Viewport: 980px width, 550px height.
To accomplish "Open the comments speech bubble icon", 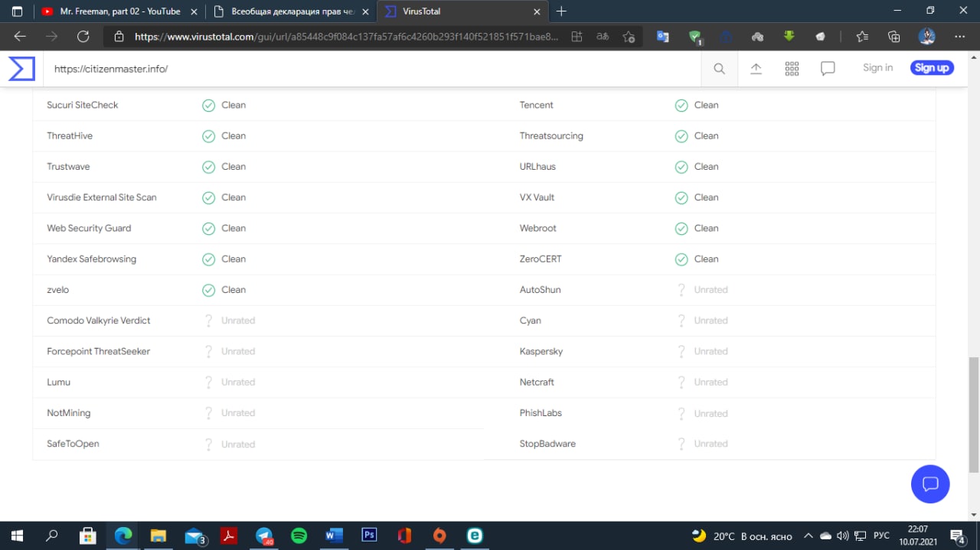I will 828,69.
